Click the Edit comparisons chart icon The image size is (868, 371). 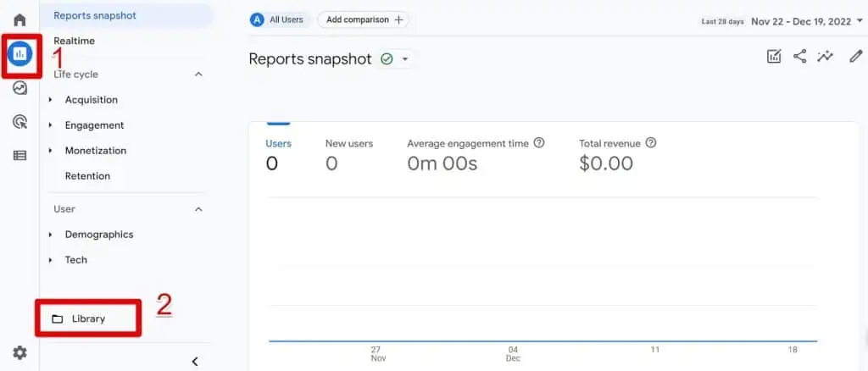coord(773,57)
